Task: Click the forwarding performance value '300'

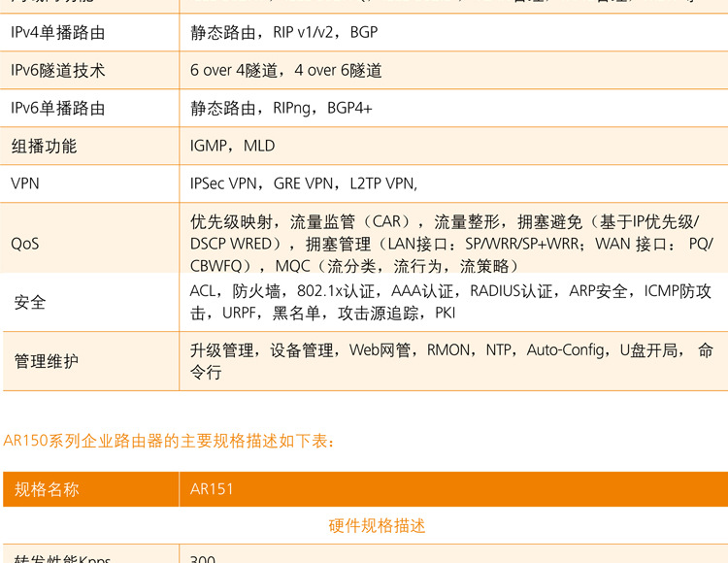Action: point(203,558)
